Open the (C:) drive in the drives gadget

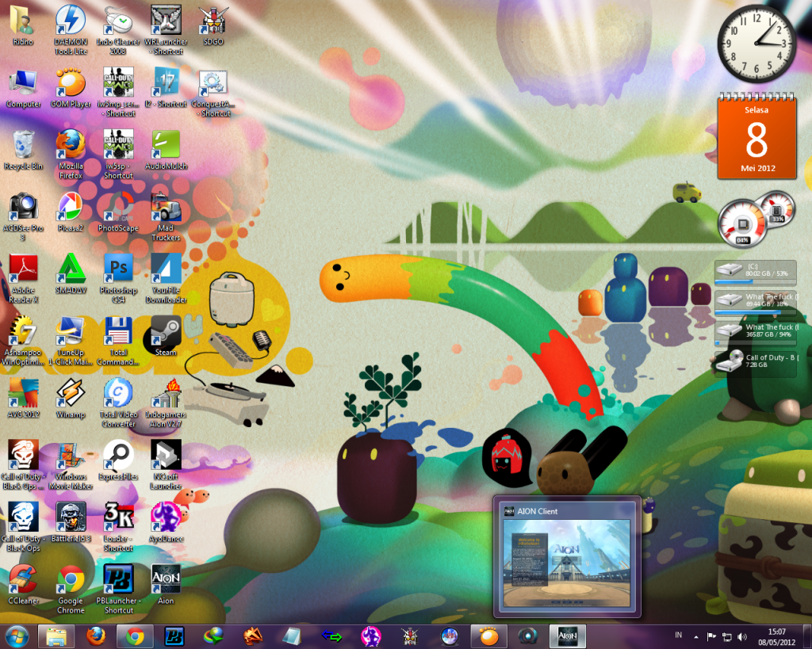[x=756, y=273]
